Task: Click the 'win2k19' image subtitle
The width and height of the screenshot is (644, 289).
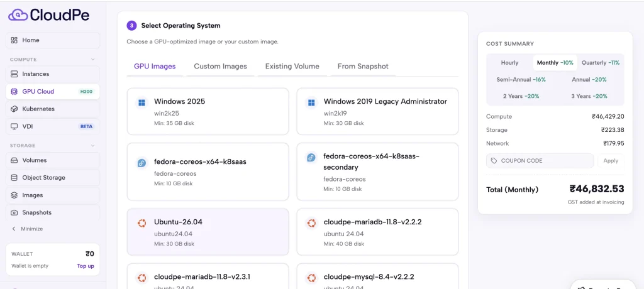Action: 335,113
